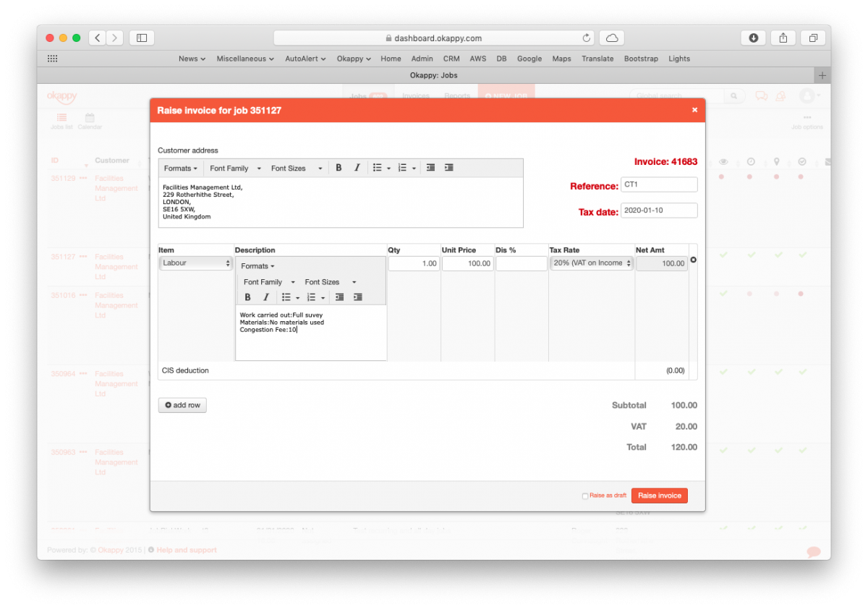The image size is (868, 609).
Task: Open the Google bookmark
Action: [x=529, y=59]
